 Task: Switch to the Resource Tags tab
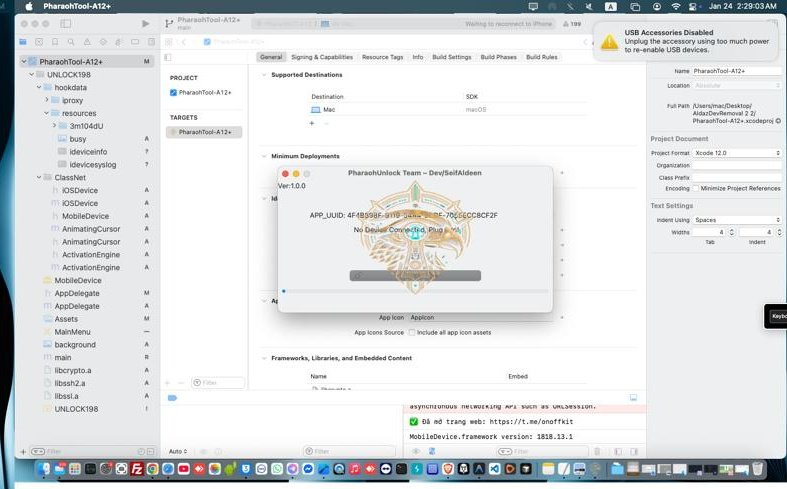(x=382, y=57)
